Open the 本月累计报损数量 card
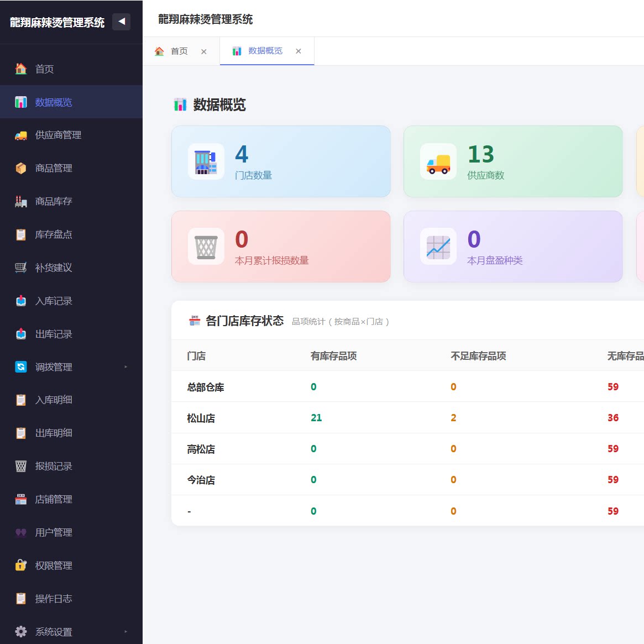644x644 pixels. (x=281, y=247)
